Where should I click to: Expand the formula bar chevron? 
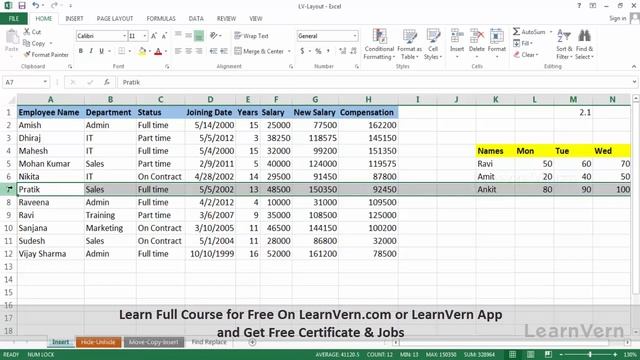634,82
